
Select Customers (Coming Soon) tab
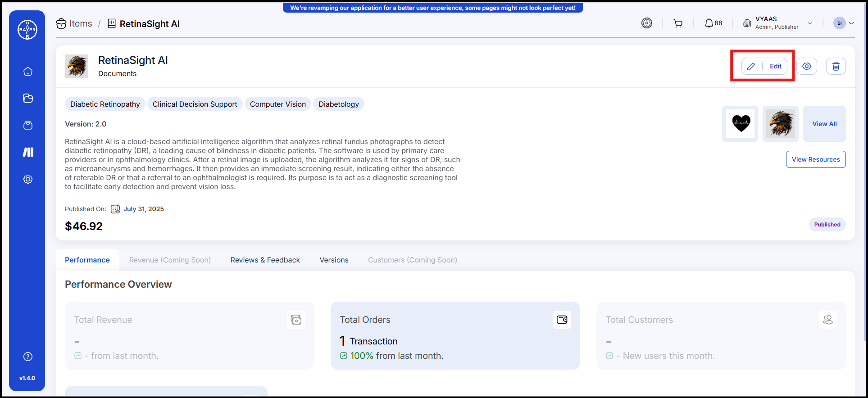(x=413, y=260)
